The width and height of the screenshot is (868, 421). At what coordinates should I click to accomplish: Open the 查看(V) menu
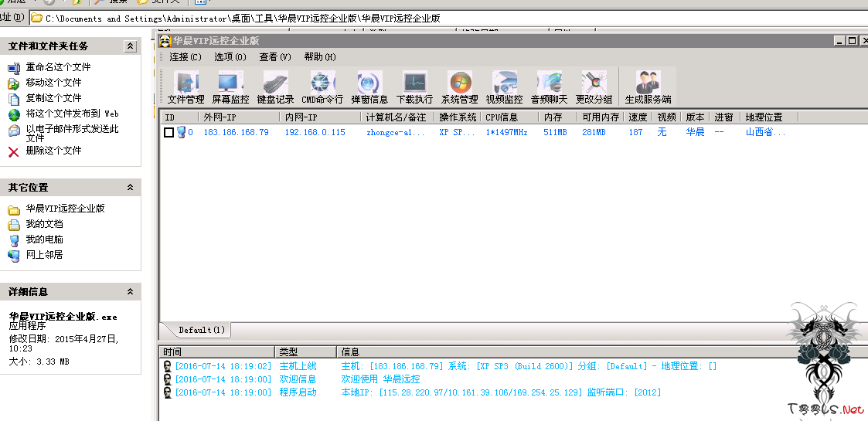[275, 57]
